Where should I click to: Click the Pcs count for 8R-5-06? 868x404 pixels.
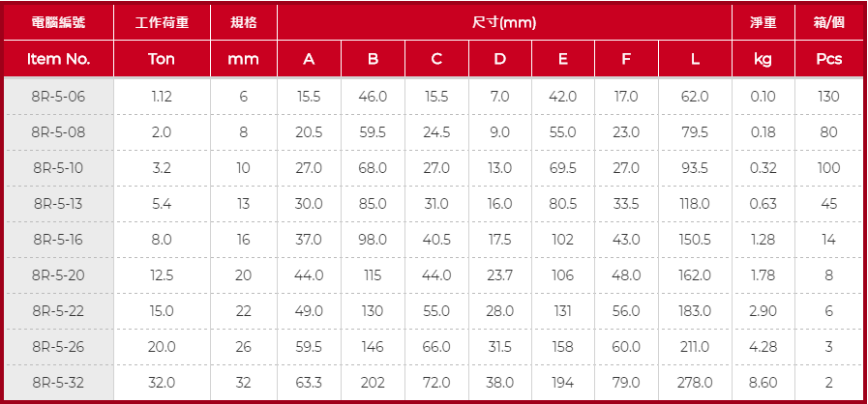pos(828,97)
